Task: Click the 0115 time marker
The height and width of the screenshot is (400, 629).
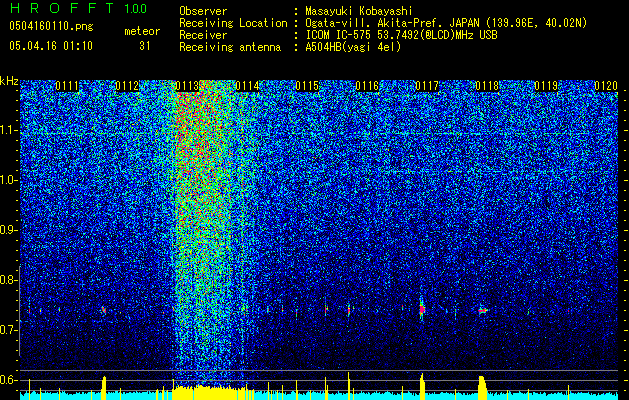Action: (307, 86)
